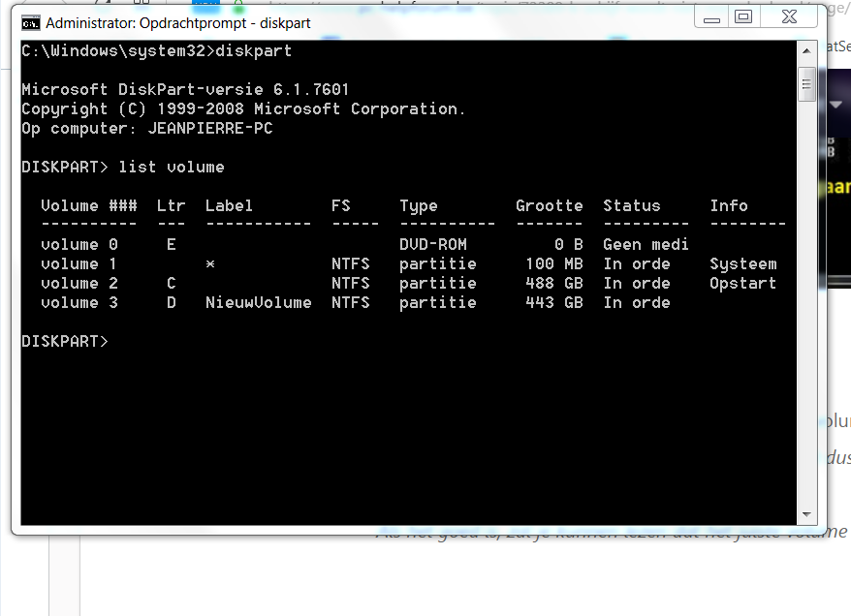Click 'volume 0' row label
851x616 pixels.
(x=79, y=244)
